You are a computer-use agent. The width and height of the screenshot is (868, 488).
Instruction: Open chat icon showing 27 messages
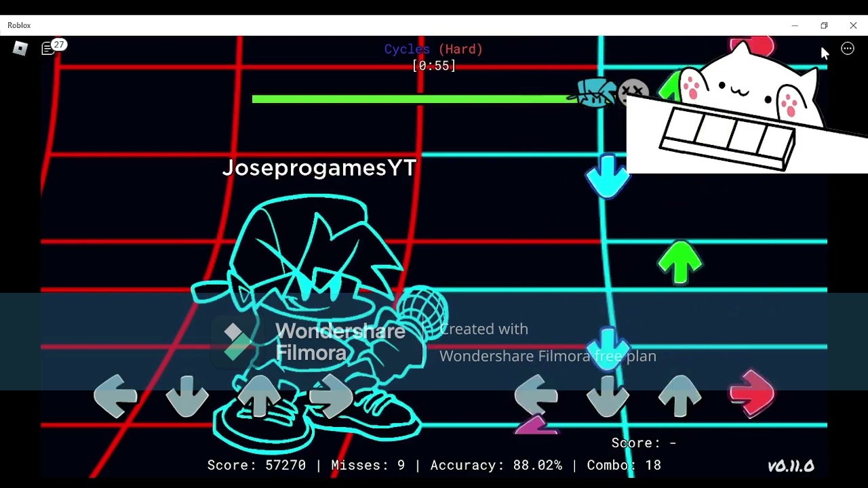click(x=53, y=47)
